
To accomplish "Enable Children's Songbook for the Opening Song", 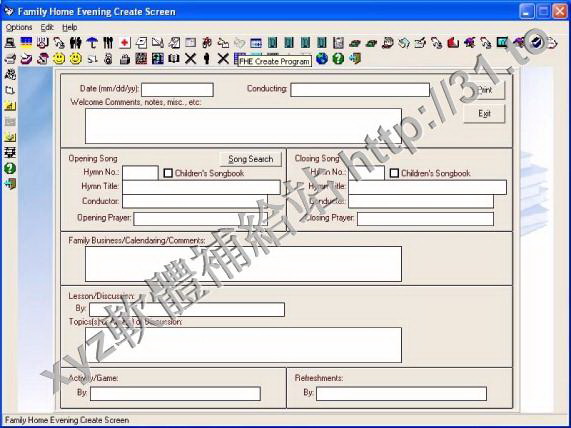I will click(x=168, y=173).
